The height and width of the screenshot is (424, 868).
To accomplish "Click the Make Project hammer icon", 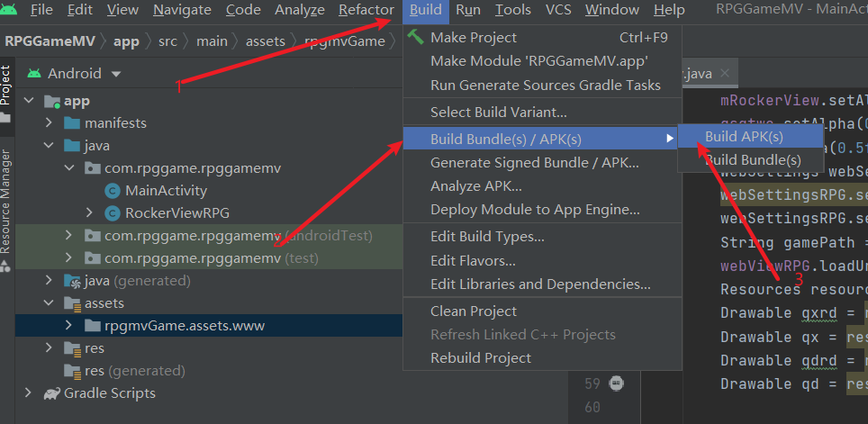I will [x=415, y=37].
